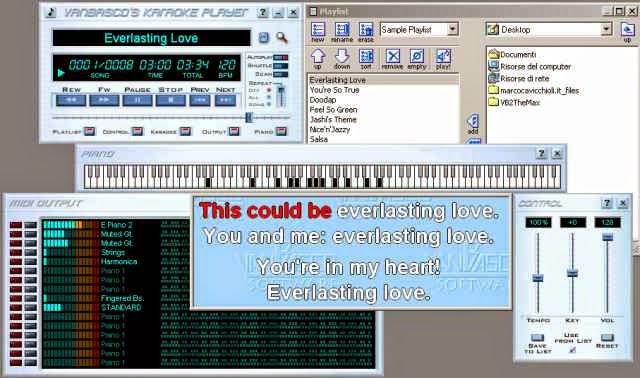Click the gray solo button for E.Piano 2
The image size is (640, 378).
(31, 225)
